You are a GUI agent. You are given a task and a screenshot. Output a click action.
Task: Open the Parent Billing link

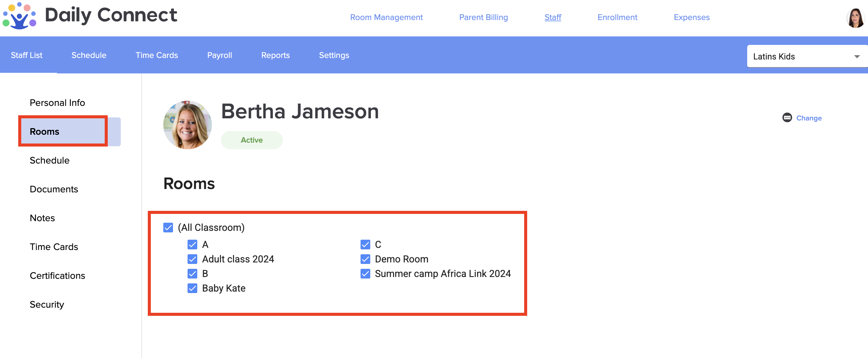coord(483,18)
